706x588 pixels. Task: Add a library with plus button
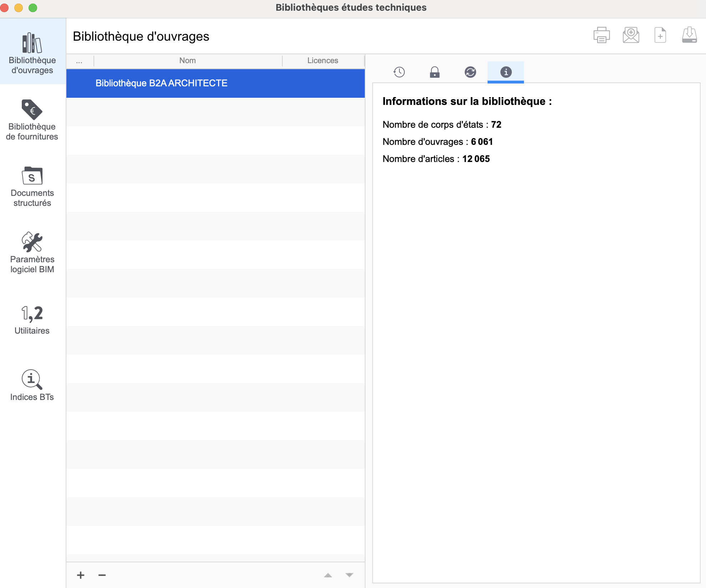point(81,575)
